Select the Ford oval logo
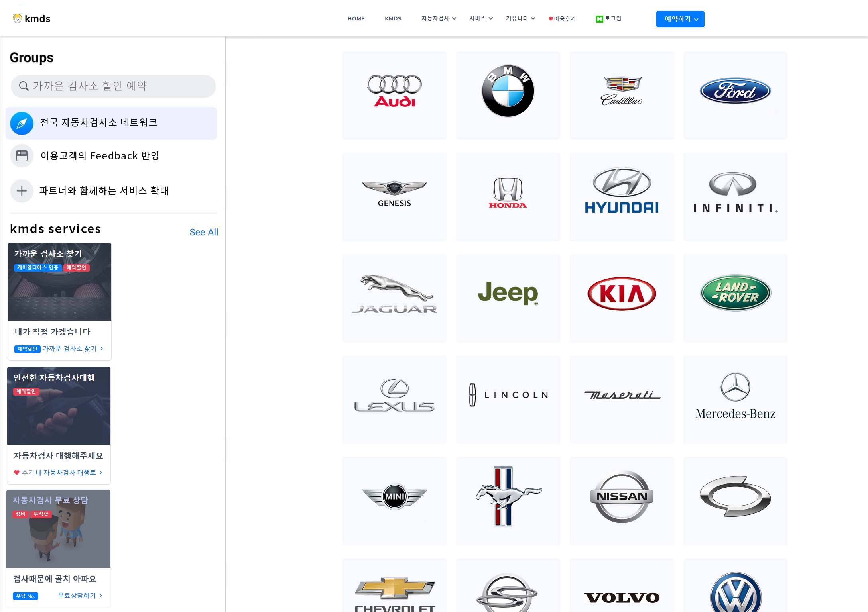868x612 pixels. 735,91
